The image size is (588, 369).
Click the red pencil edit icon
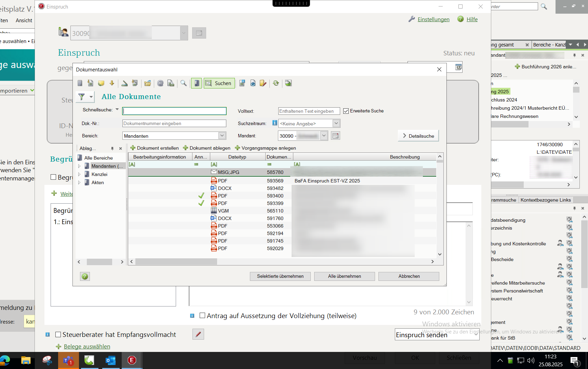198,334
